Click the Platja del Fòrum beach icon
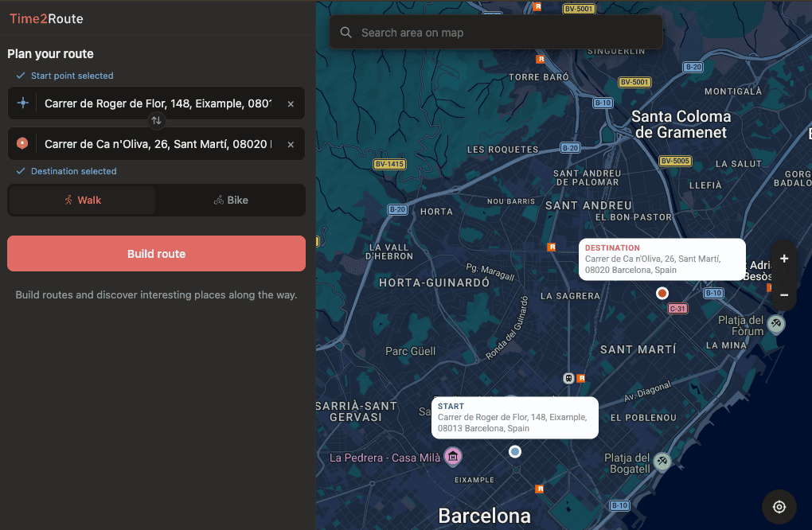This screenshot has width=812, height=530. click(775, 325)
